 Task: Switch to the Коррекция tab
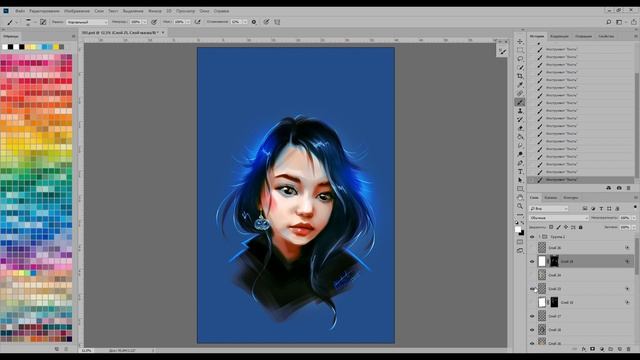[x=559, y=36]
